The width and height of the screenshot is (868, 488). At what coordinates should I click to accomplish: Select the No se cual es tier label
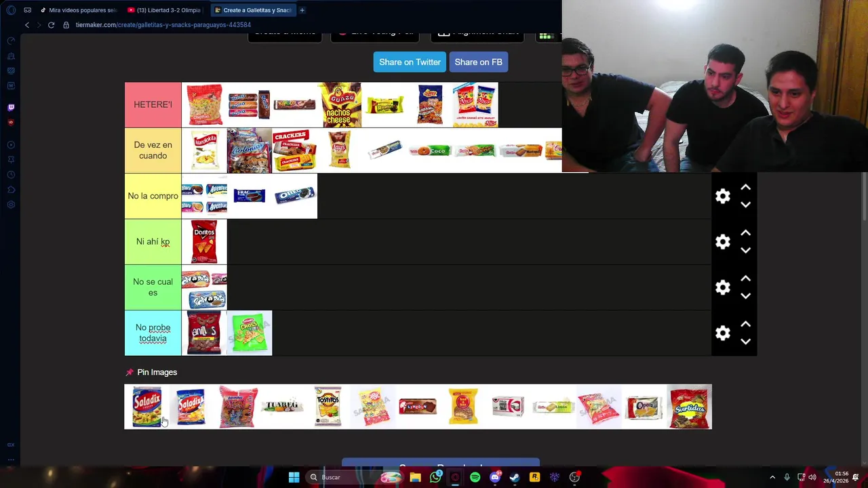coord(153,287)
